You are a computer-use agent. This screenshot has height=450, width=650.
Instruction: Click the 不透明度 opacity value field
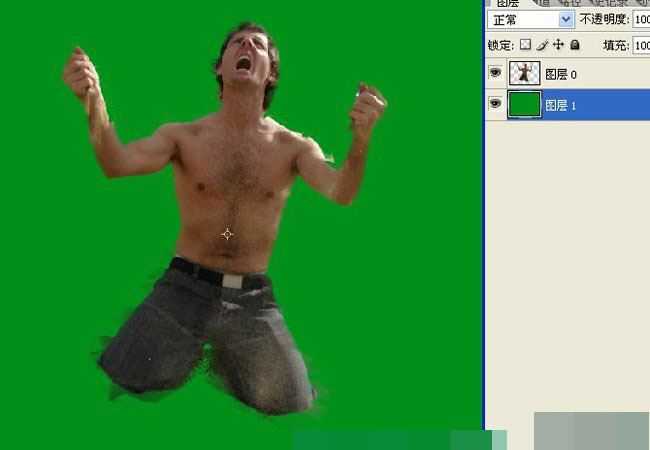click(x=640, y=19)
